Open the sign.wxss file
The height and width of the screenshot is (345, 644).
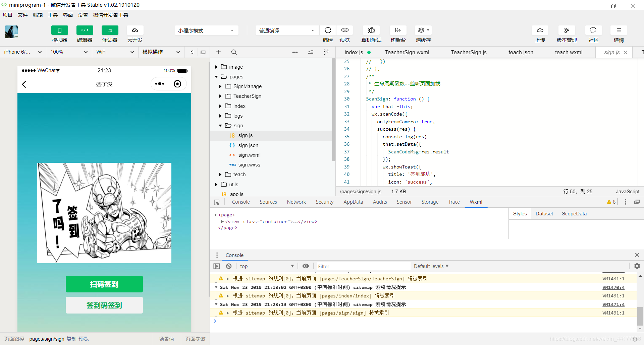[249, 165]
